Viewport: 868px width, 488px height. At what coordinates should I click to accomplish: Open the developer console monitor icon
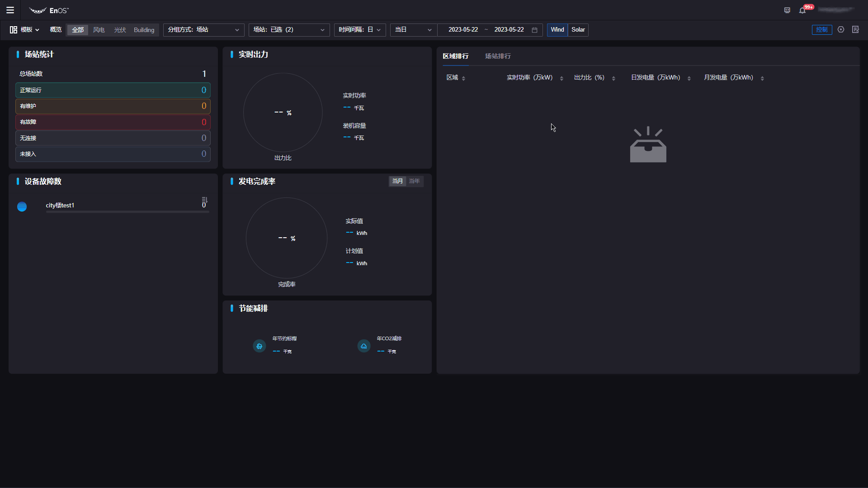[x=787, y=10]
